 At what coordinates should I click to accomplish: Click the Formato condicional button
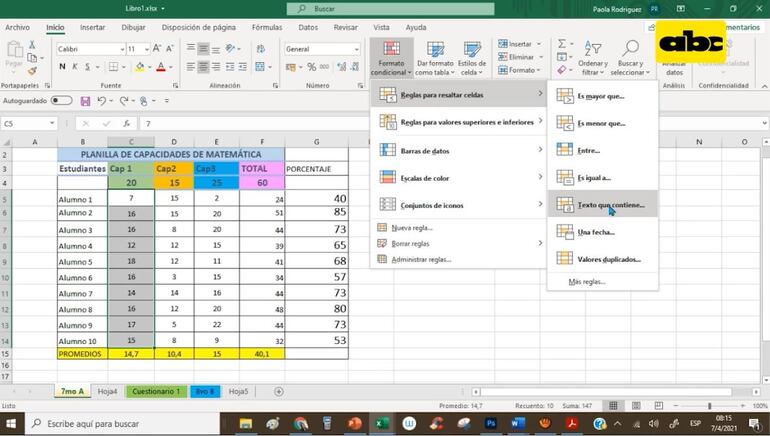point(391,58)
